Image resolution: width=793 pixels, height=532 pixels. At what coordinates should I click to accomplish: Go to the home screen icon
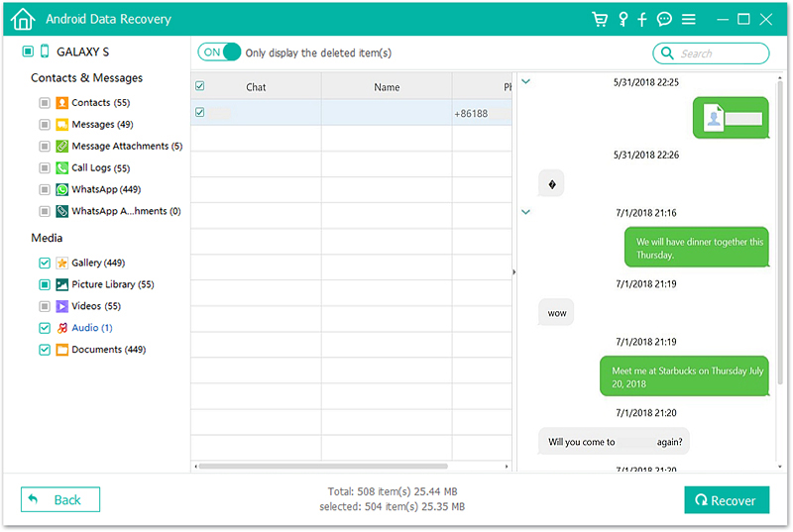[23, 20]
